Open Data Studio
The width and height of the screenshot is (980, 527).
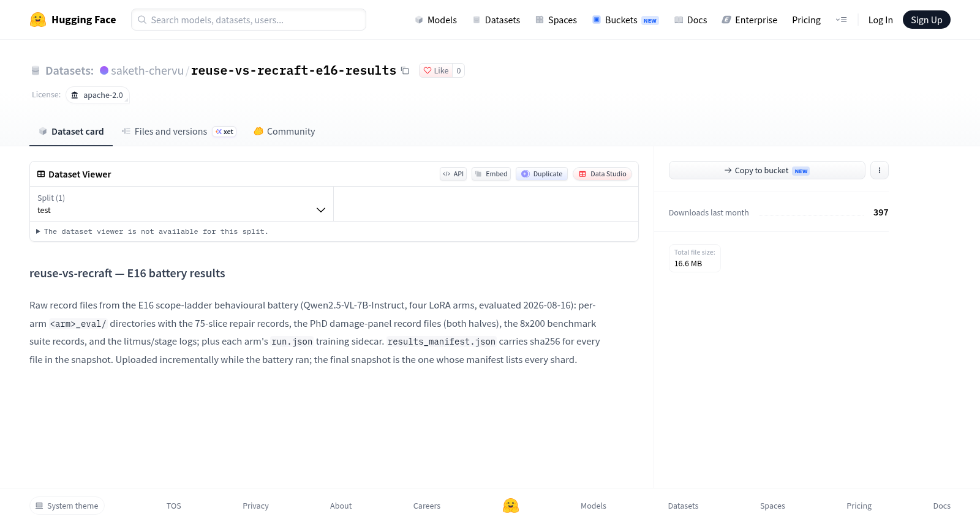(602, 174)
